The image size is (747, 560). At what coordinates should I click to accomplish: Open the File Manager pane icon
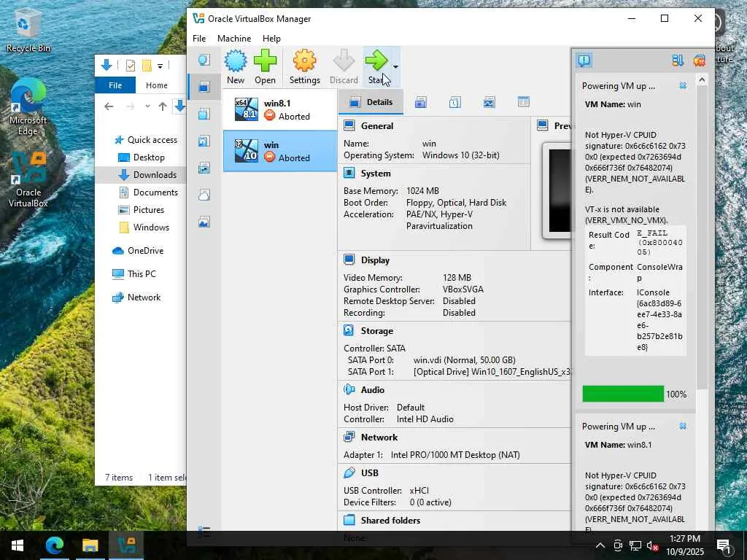524,102
